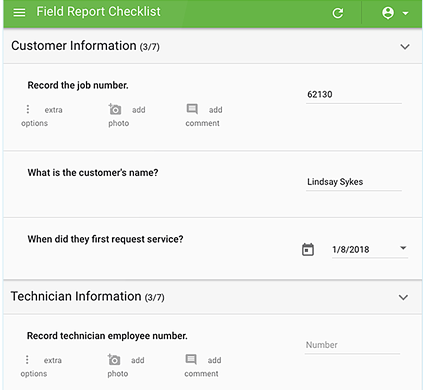Open the user account icon menu

[x=388, y=13]
